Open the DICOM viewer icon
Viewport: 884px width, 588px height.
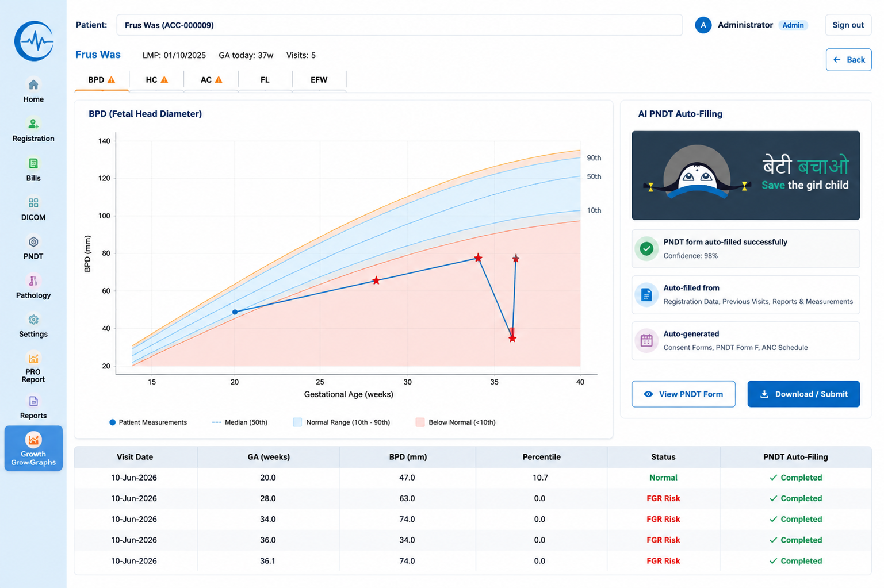click(x=33, y=203)
